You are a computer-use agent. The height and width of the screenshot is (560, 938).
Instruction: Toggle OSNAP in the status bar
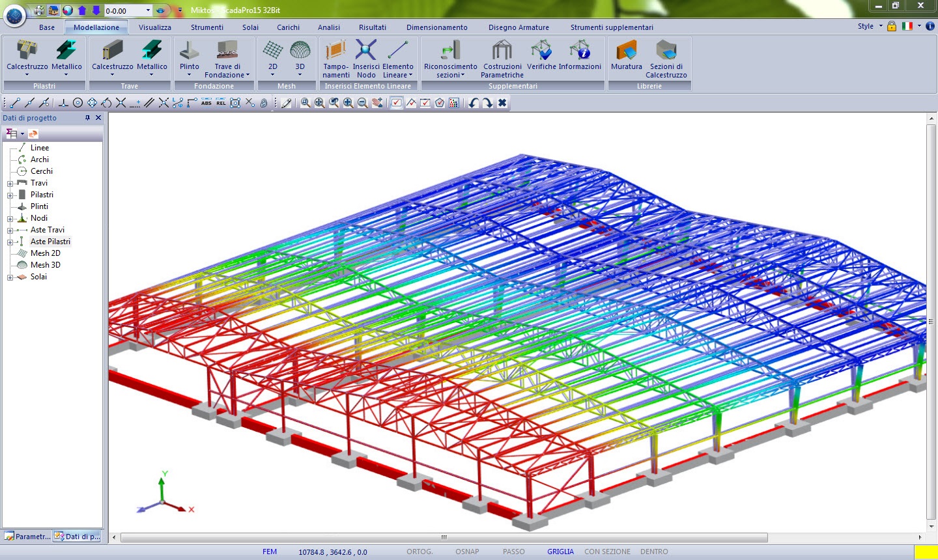pos(467,552)
